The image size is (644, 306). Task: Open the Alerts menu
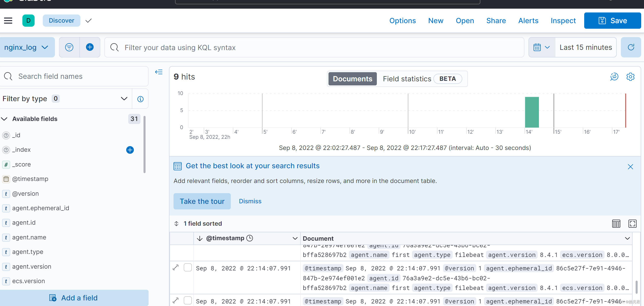tap(528, 21)
